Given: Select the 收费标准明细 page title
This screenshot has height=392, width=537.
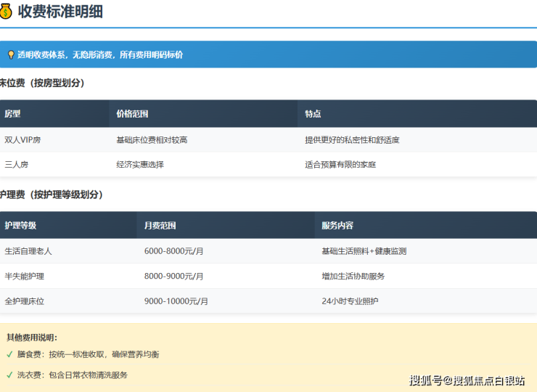Looking at the screenshot, I should (60, 11).
